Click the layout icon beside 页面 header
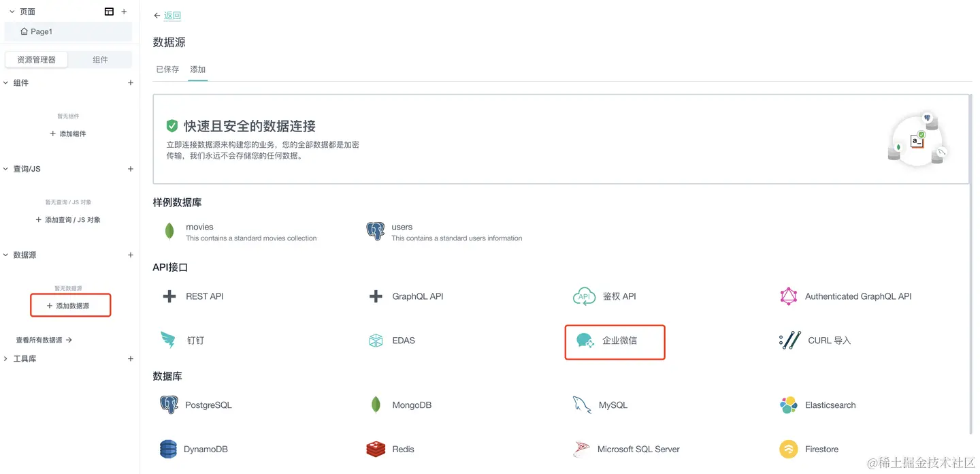Viewport: 980px width, 474px height. (109, 12)
